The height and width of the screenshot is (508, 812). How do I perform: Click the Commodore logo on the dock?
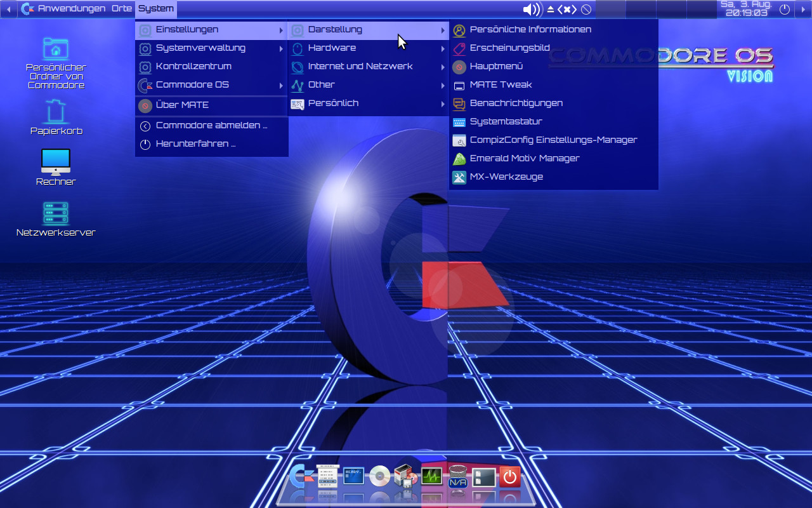click(303, 476)
